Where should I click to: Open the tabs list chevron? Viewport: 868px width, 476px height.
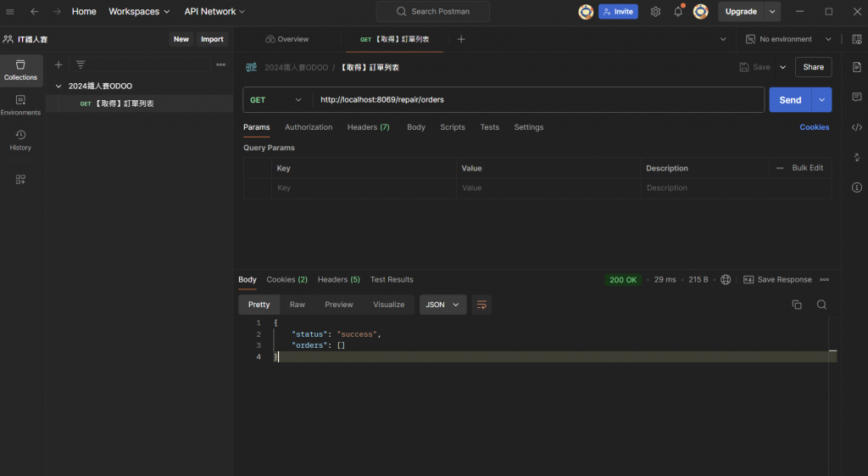723,39
